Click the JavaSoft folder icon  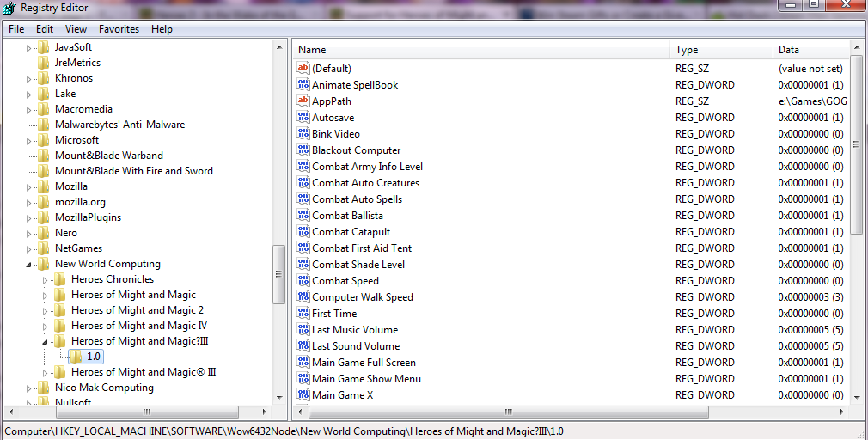pos(44,47)
